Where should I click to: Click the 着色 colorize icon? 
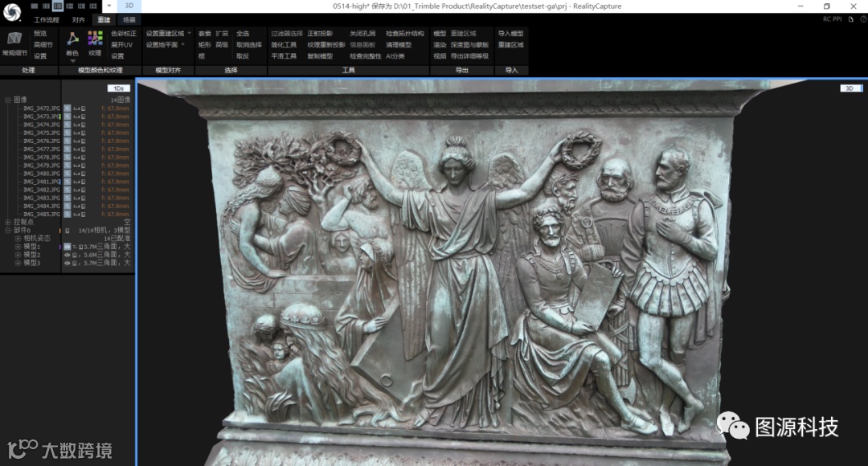tap(72, 39)
